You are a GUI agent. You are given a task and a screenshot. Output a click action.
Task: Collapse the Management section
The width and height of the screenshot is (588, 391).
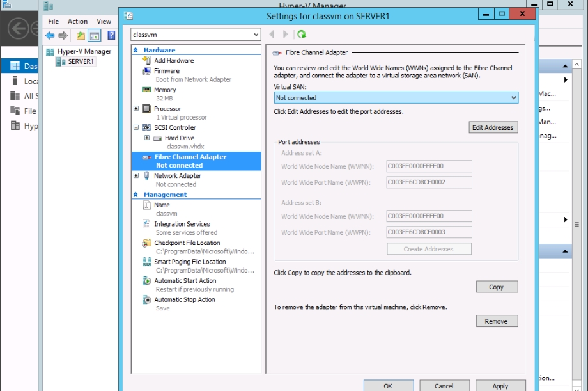[135, 195]
